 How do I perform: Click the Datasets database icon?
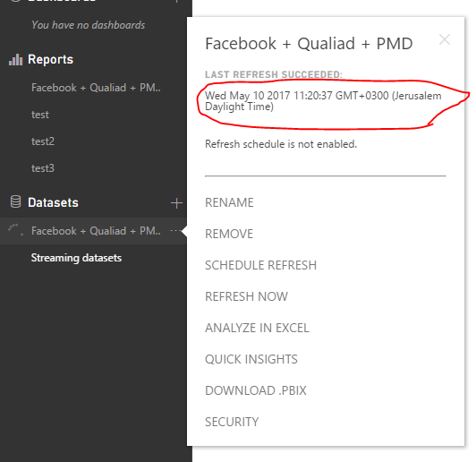pyautogui.click(x=15, y=201)
